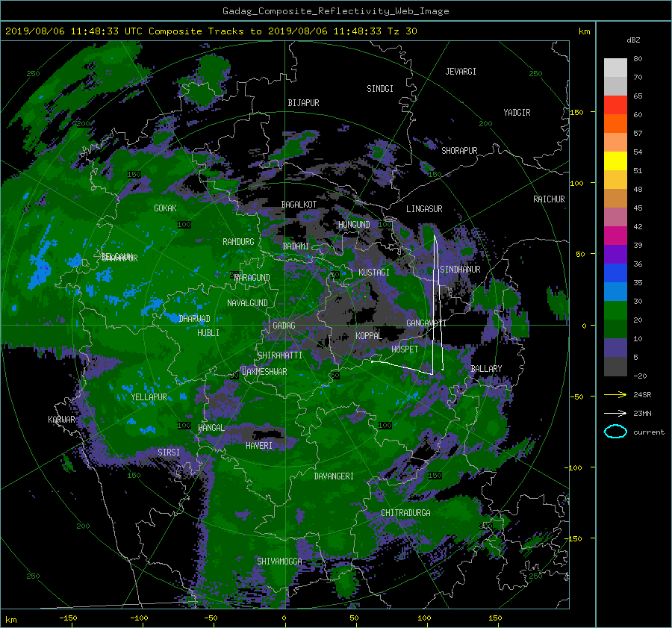Click the HUNGUND city label
This screenshot has width=672, height=628.
point(354,225)
